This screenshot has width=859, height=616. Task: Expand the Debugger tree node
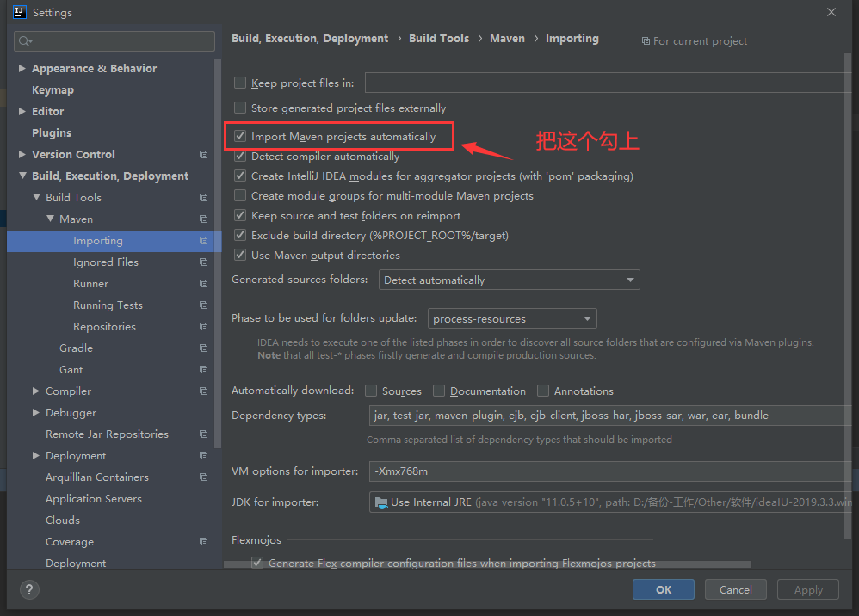(x=36, y=412)
